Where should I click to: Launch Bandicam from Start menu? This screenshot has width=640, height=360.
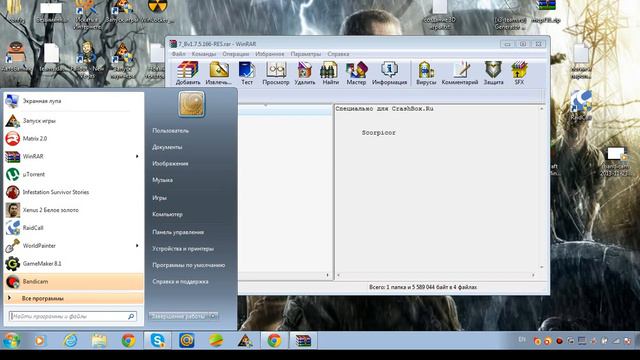(74, 282)
